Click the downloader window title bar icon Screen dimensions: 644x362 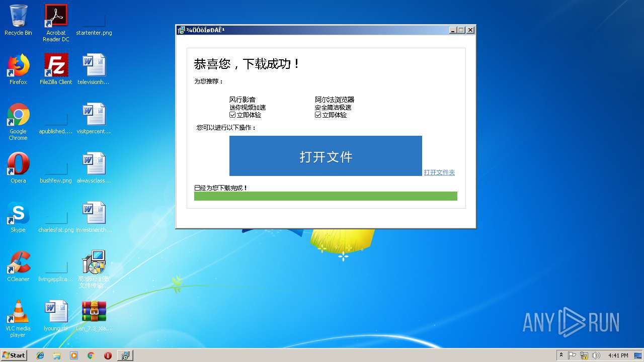click(x=181, y=30)
